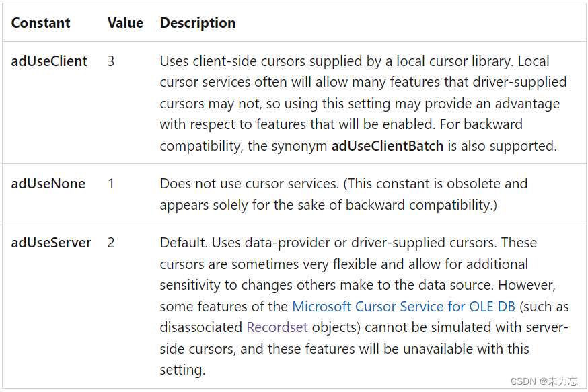Click the adUseNone description about obsolete constant
This screenshot has height=392, width=588.
[343, 184]
